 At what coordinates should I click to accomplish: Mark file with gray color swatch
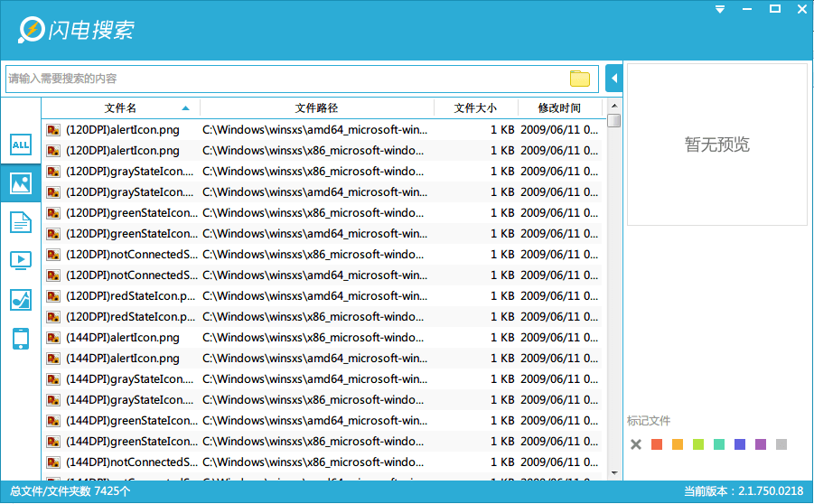[781, 444]
